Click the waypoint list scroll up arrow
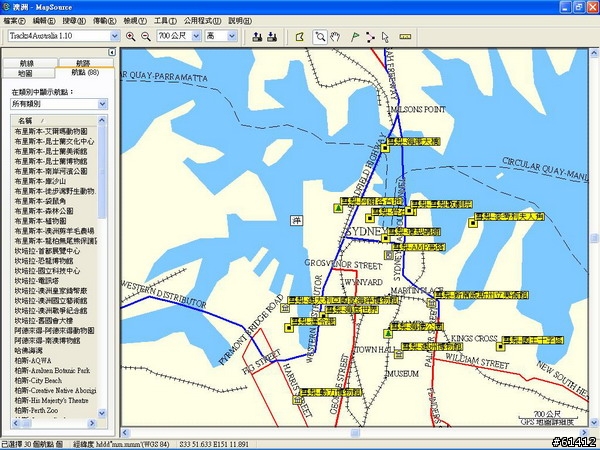The height and width of the screenshot is (450, 600). pos(101,121)
